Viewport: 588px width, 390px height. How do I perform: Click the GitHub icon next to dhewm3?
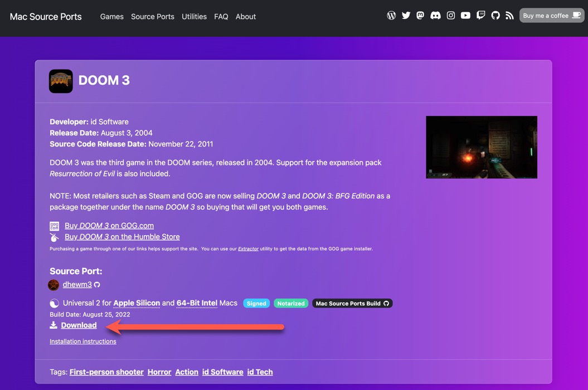96,284
